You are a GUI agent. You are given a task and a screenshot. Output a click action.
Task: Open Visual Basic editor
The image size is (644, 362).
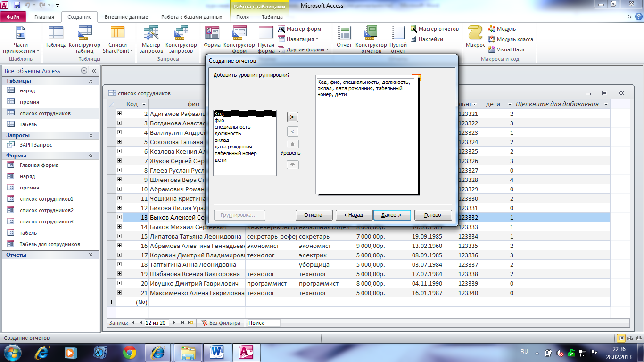pos(507,49)
